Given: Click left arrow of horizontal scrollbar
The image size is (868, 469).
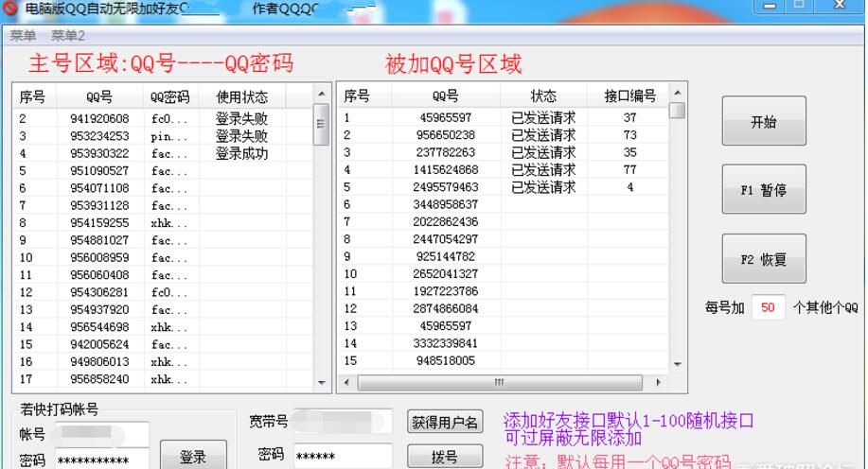Looking at the screenshot, I should click(x=347, y=382).
